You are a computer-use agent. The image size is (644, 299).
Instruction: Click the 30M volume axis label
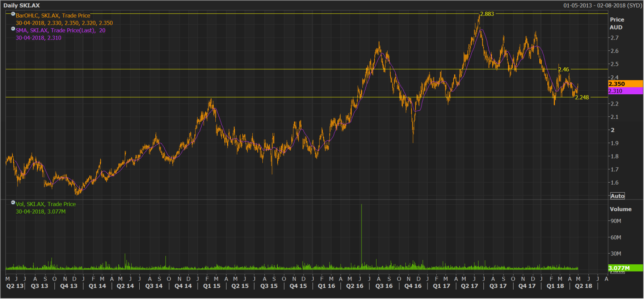click(616, 253)
